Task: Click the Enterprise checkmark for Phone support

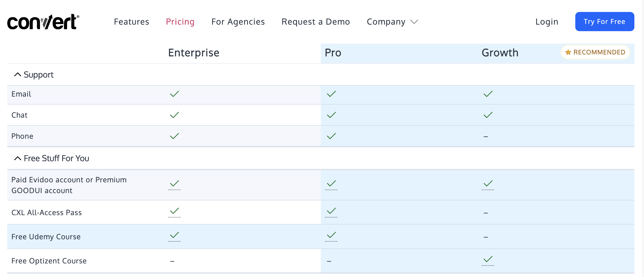Action: [x=174, y=136]
